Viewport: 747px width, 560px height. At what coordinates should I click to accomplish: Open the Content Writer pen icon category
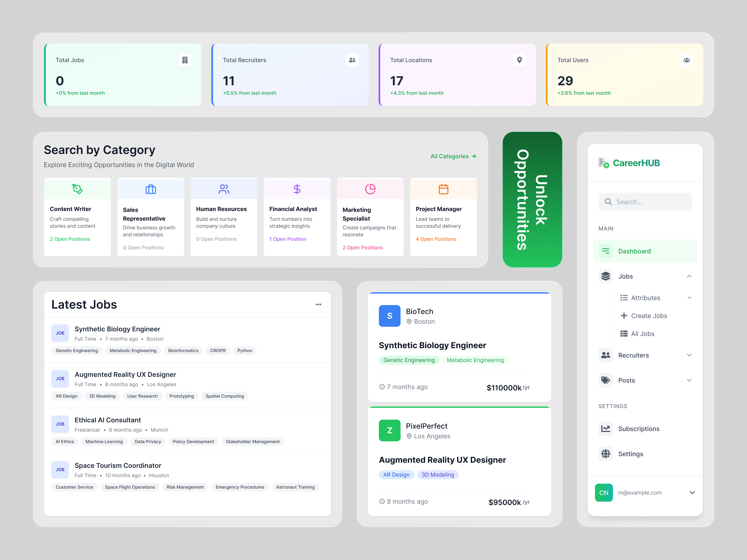[x=77, y=189]
